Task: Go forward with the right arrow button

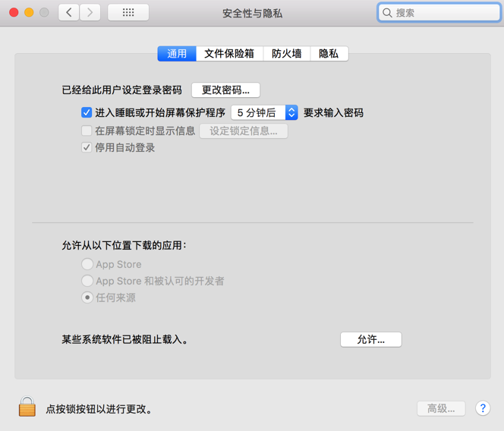Action: (90, 13)
